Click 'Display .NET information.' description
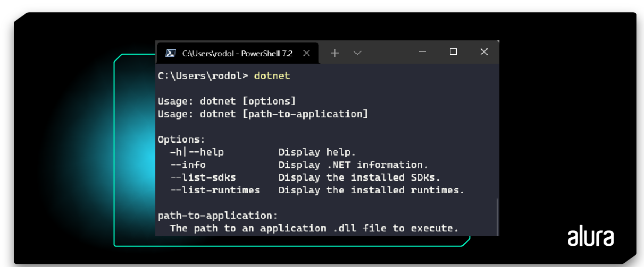 point(353,165)
